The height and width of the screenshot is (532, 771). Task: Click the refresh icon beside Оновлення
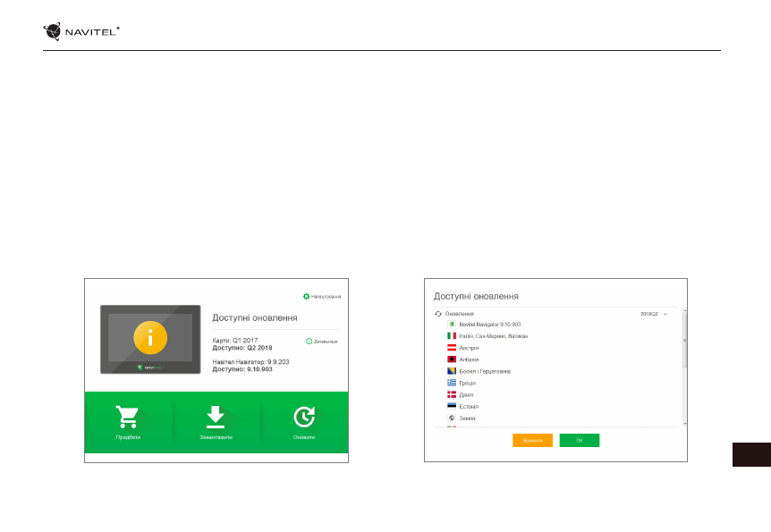[x=438, y=314]
